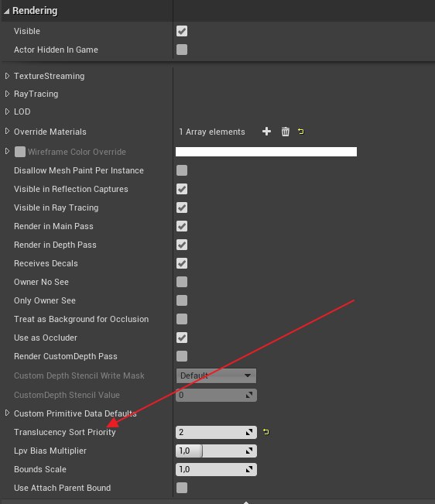Image resolution: width=435 pixels, height=504 pixels.
Task: Click the Translucency Sort Priority value field
Action: pyautogui.click(x=216, y=432)
